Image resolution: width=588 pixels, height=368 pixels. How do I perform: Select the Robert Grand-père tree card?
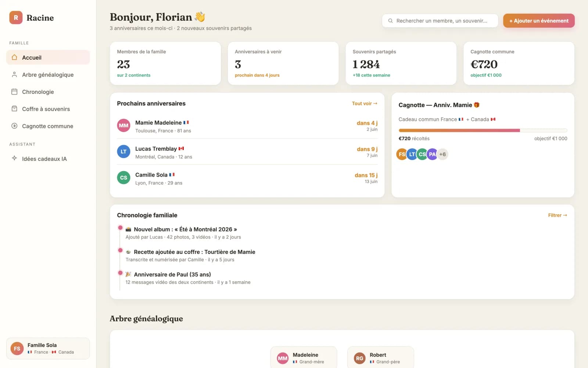(380, 357)
